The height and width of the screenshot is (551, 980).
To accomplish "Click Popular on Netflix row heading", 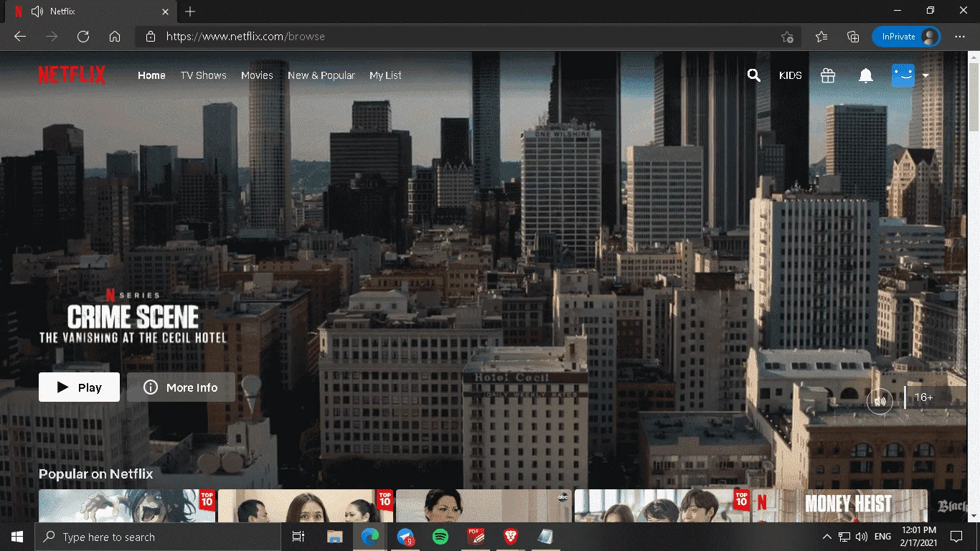I will pos(95,474).
